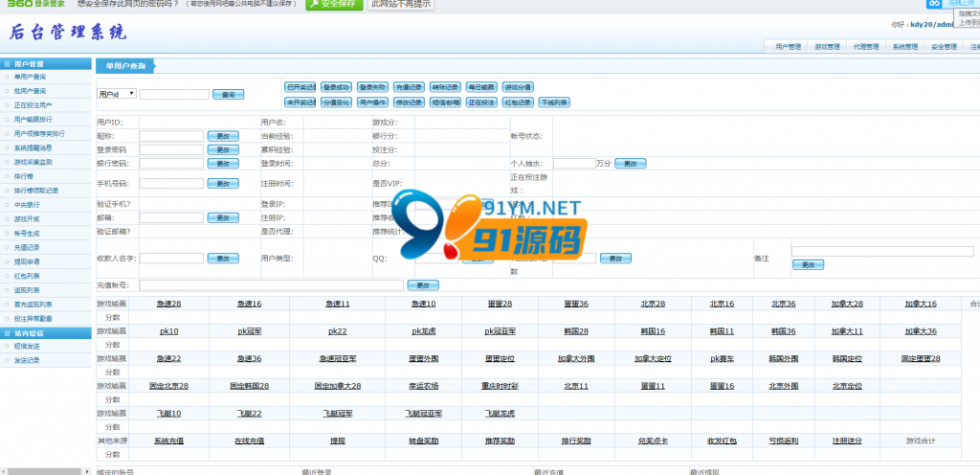Click 更改 next to 登录密码 field
The image size is (980, 475).
pyautogui.click(x=223, y=150)
